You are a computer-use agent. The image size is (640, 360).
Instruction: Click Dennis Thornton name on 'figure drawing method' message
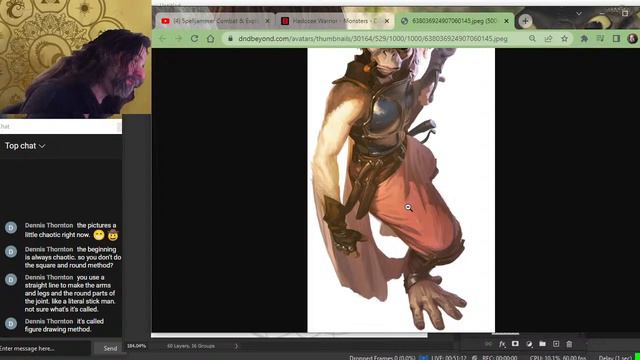pyautogui.click(x=49, y=321)
